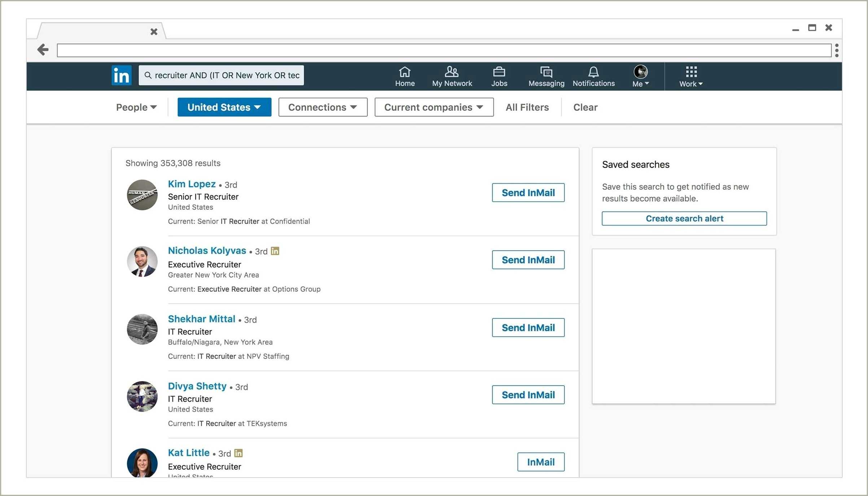Screen dimensions: 868x496
Task: Click Create search alert button
Action: (684, 219)
